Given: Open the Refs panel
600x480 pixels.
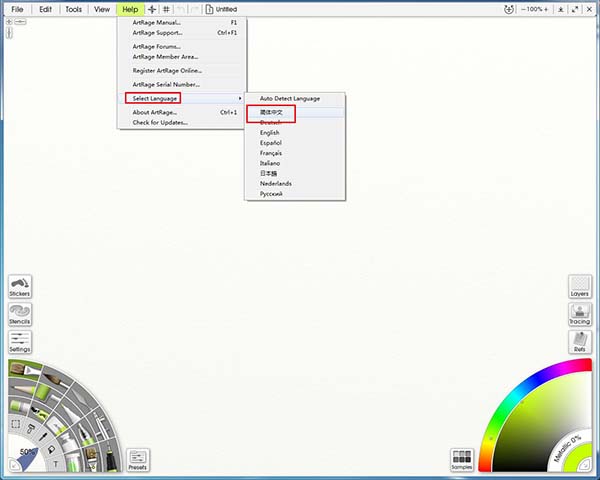Looking at the screenshot, I should [x=579, y=342].
